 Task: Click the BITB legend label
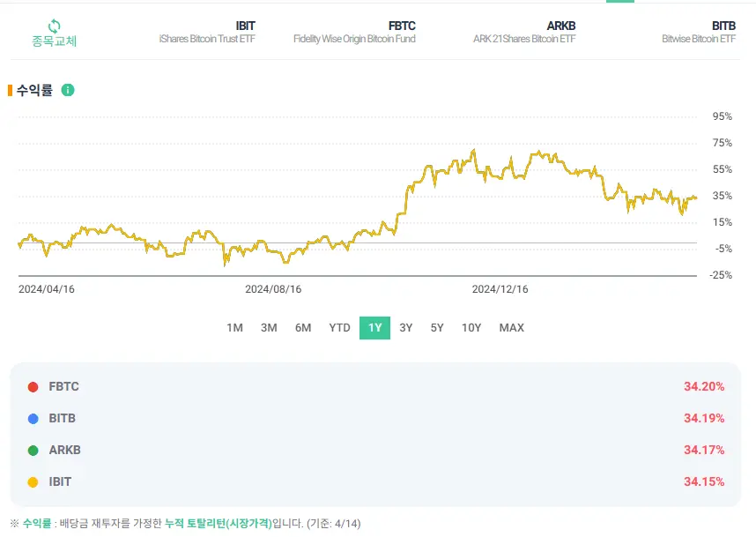pyautogui.click(x=63, y=418)
